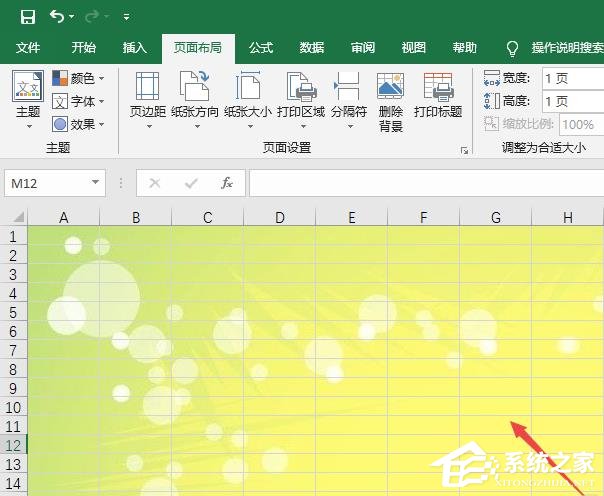Click the Save icon in title bar
The width and height of the screenshot is (604, 496).
point(28,17)
